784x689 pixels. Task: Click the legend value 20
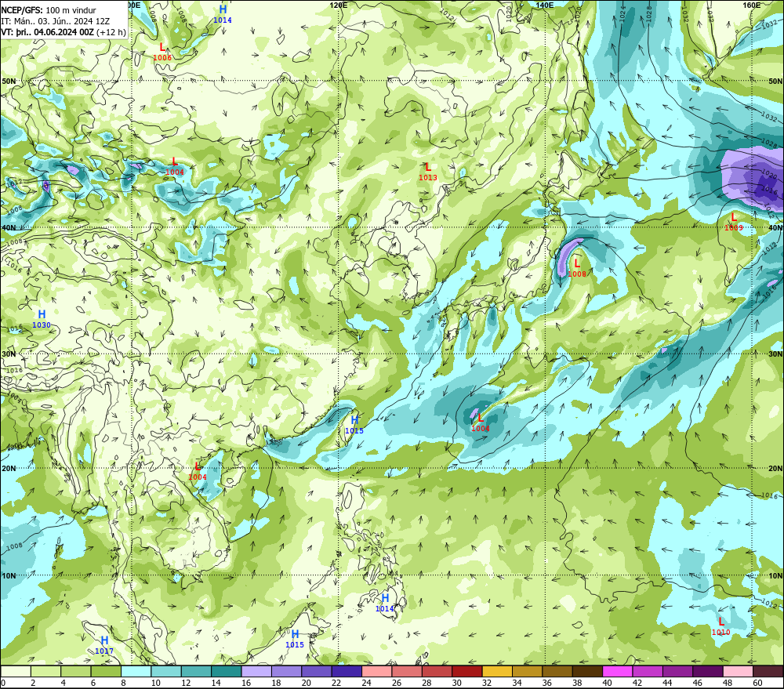tap(306, 683)
